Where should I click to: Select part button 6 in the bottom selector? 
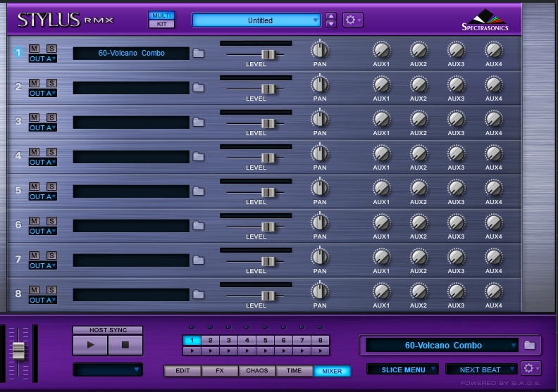284,340
